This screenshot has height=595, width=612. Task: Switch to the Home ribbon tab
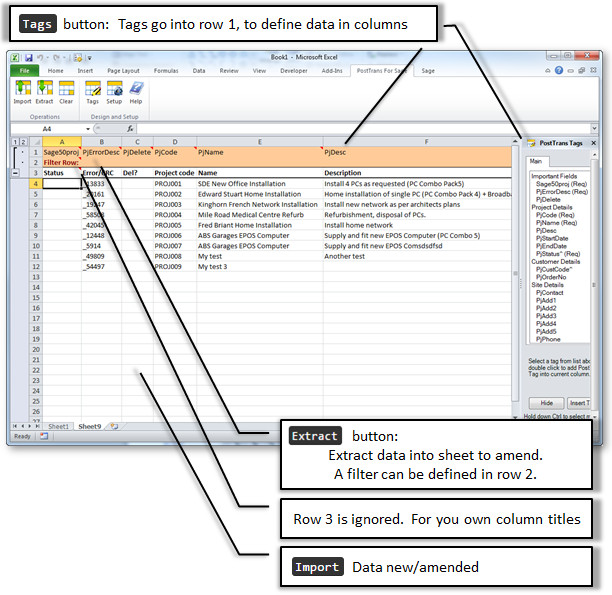tap(55, 71)
